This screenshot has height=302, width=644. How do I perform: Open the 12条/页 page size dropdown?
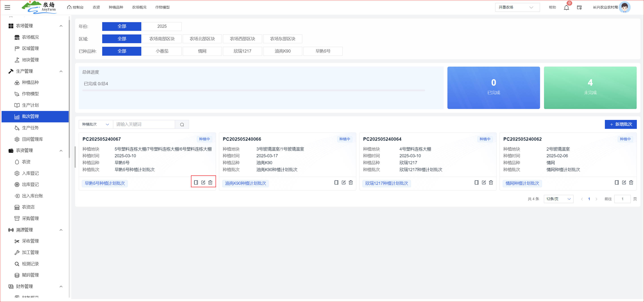tap(558, 199)
